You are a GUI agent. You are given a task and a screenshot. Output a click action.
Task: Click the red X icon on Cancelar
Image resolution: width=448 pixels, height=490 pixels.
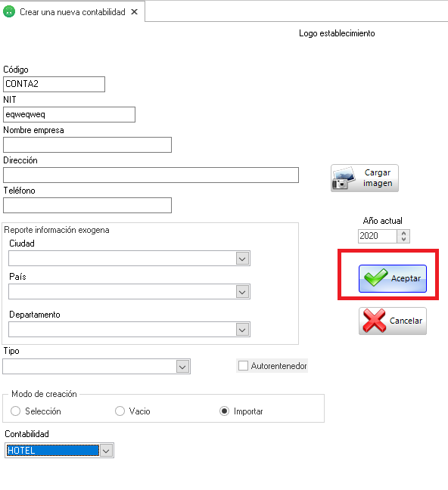pyautogui.click(x=374, y=321)
